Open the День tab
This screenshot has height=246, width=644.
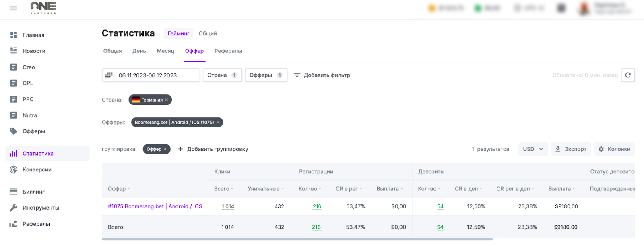(139, 51)
